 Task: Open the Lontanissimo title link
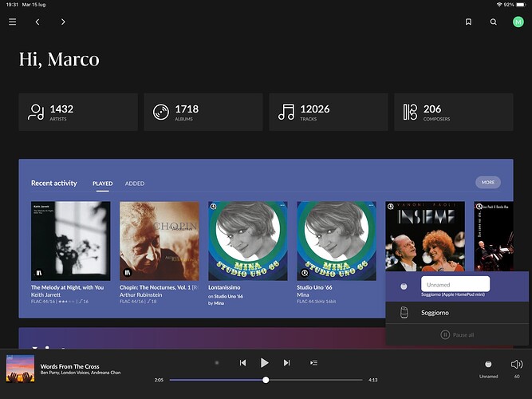tap(224, 287)
